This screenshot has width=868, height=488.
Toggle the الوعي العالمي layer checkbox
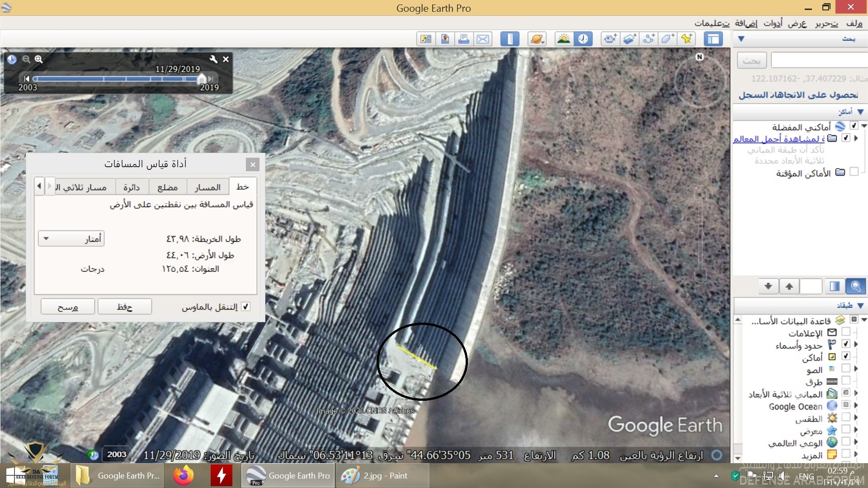[846, 441]
